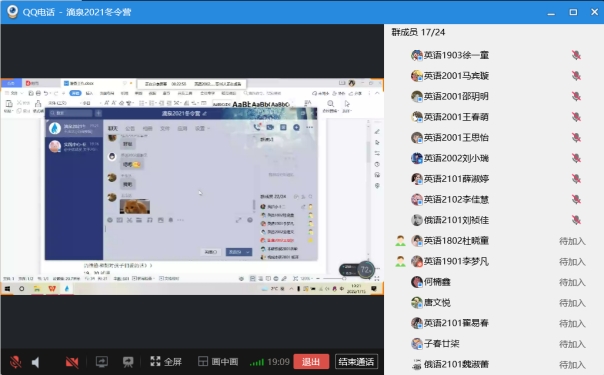Screen dimensions: 604x375
Task: Enter 全屏 fullscreen mode
Action: point(166,362)
